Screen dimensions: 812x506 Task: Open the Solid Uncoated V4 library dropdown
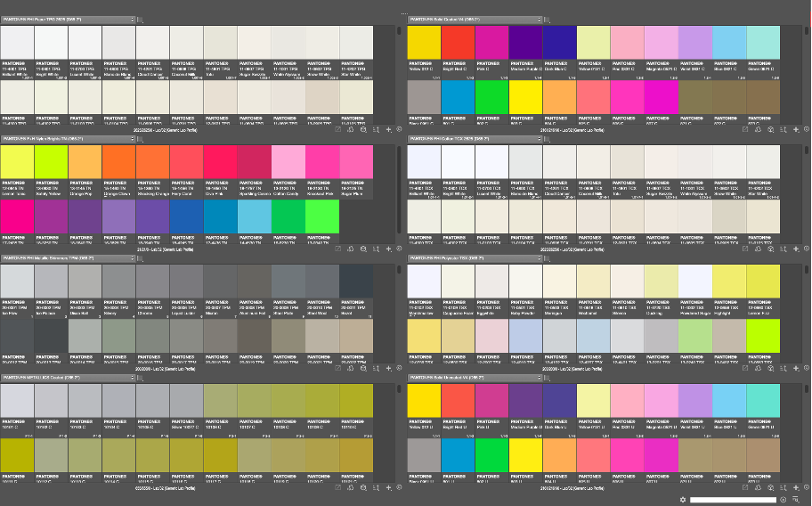[x=475, y=378]
